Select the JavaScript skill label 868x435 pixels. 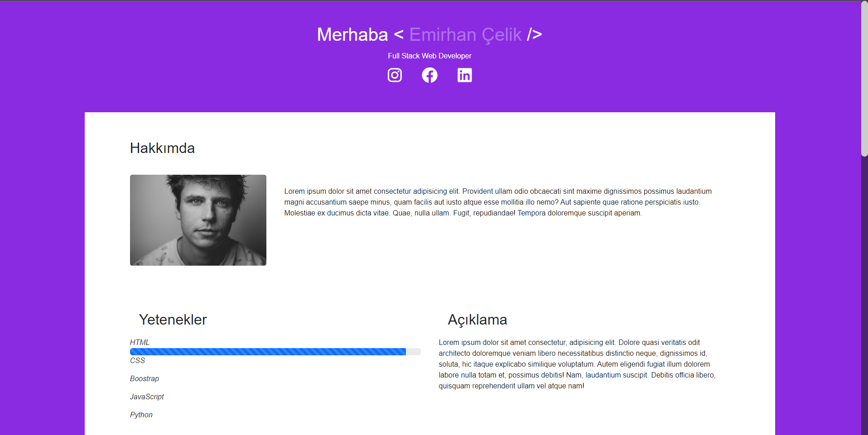[147, 397]
